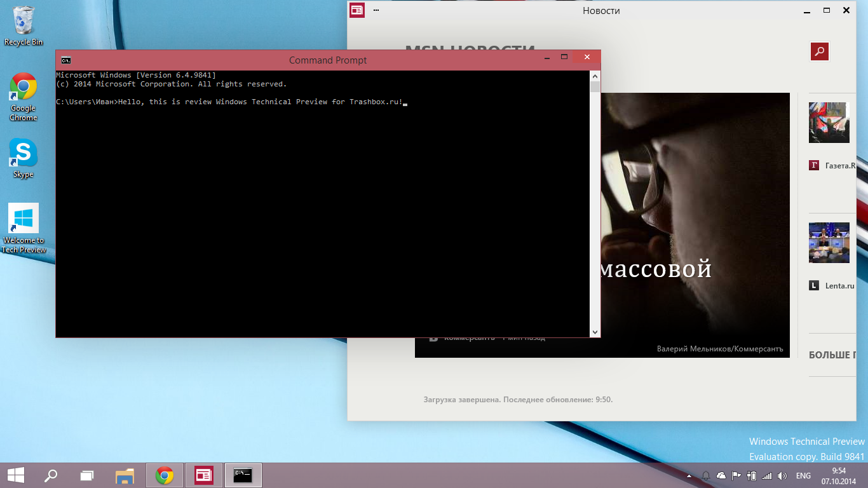Open Command Prompt title bar system menu icon
Image resolution: width=868 pixels, height=488 pixels.
[65, 60]
